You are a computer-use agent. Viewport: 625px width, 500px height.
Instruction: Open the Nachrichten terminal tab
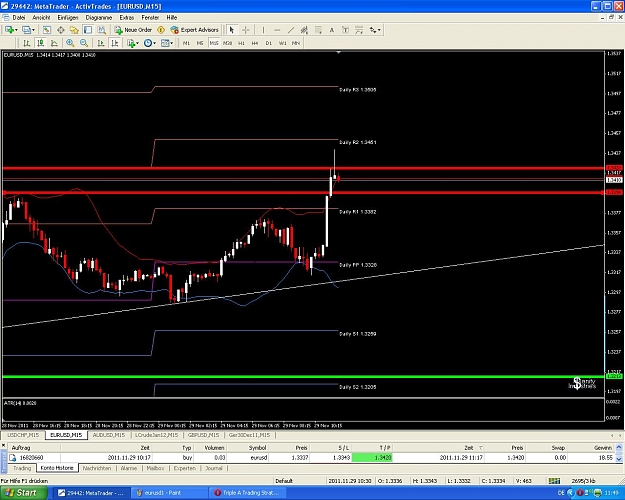pyautogui.click(x=97, y=468)
